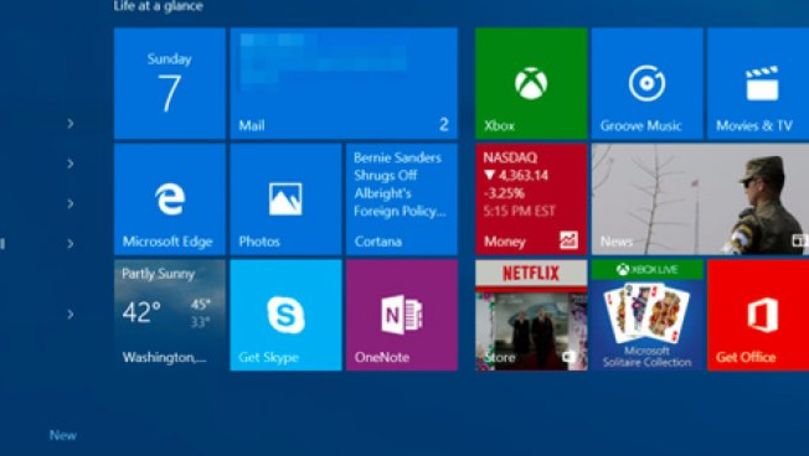
Task: Click the Partly Sunny weather text
Action: point(158,274)
